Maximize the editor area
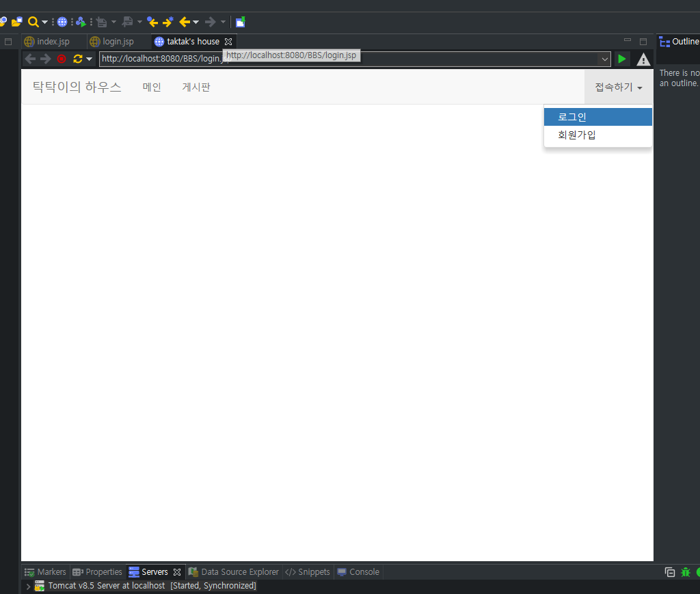 point(643,42)
